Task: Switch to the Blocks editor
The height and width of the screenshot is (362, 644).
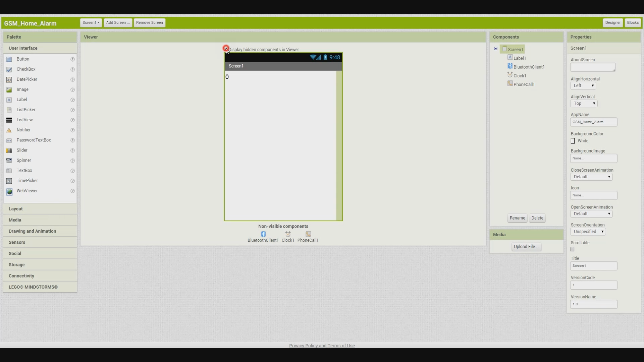Action: [633, 23]
